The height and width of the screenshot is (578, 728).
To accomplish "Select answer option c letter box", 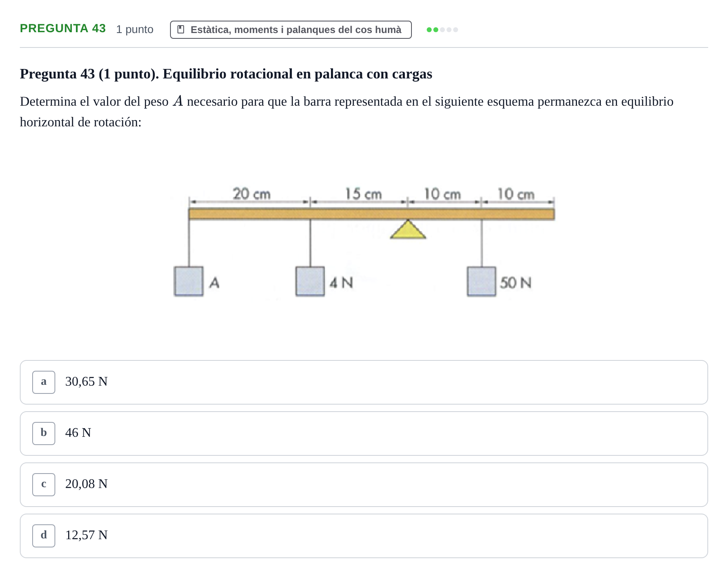I will (44, 485).
